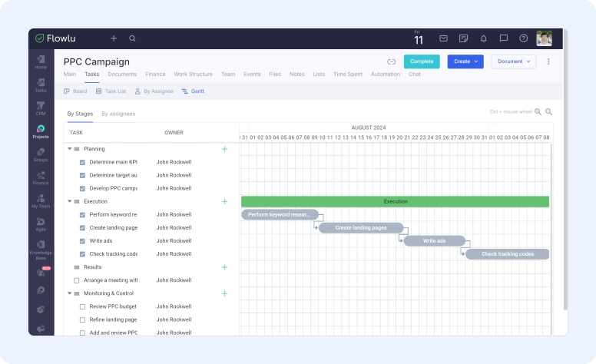Open the Document dropdown

pyautogui.click(x=514, y=61)
